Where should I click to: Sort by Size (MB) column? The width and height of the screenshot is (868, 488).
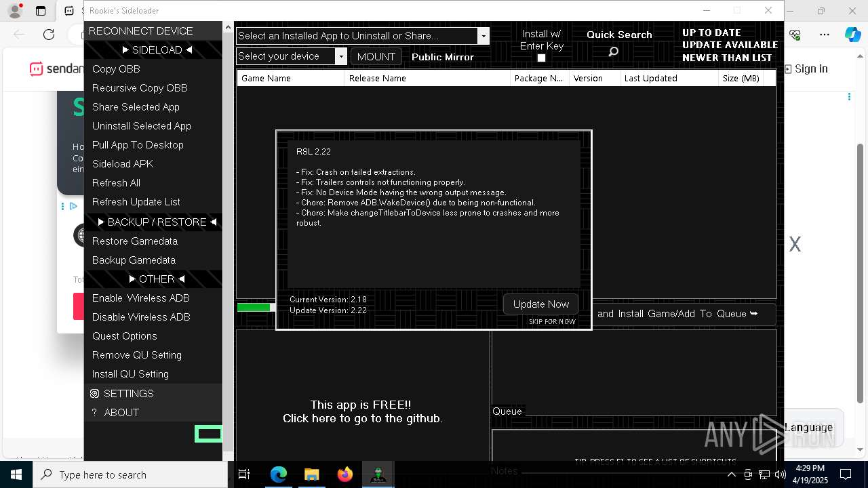(741, 78)
